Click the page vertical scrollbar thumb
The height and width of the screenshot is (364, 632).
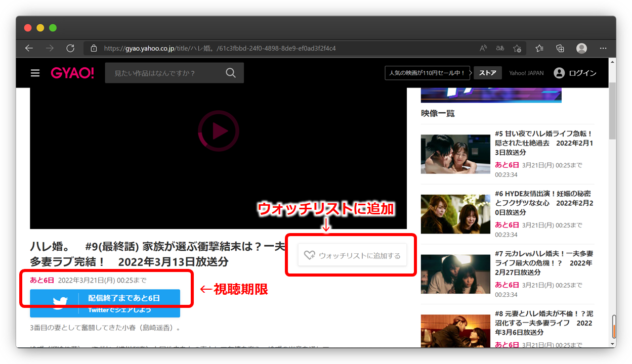click(x=612, y=111)
